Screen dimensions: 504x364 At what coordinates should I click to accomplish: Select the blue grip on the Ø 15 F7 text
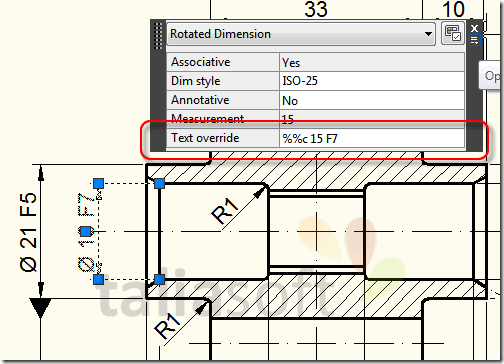point(86,231)
